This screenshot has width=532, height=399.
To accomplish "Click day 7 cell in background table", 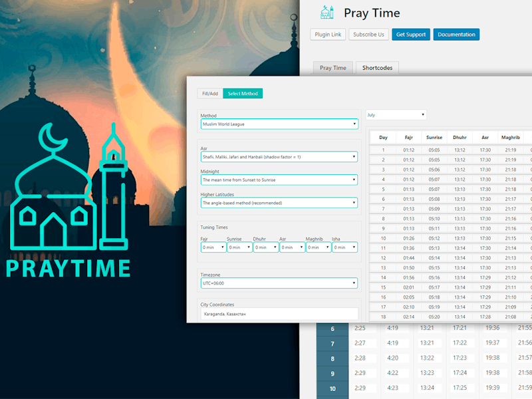I will pyautogui.click(x=332, y=344).
